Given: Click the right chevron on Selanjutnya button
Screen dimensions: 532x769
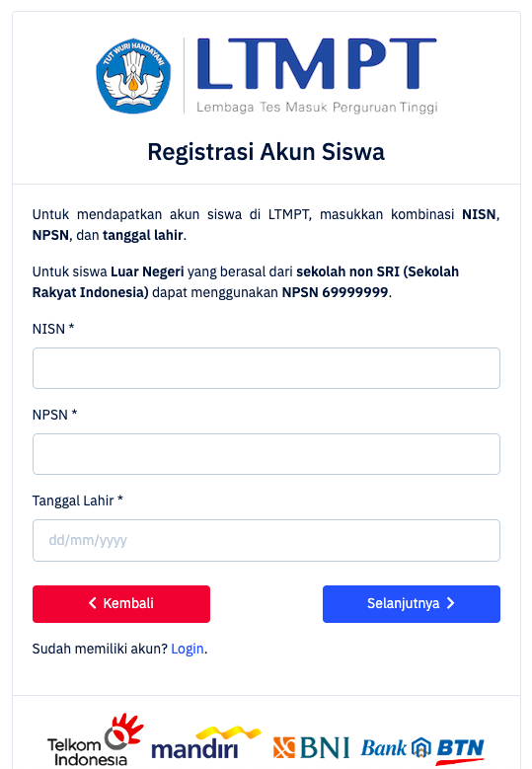Looking at the screenshot, I should 451,603.
